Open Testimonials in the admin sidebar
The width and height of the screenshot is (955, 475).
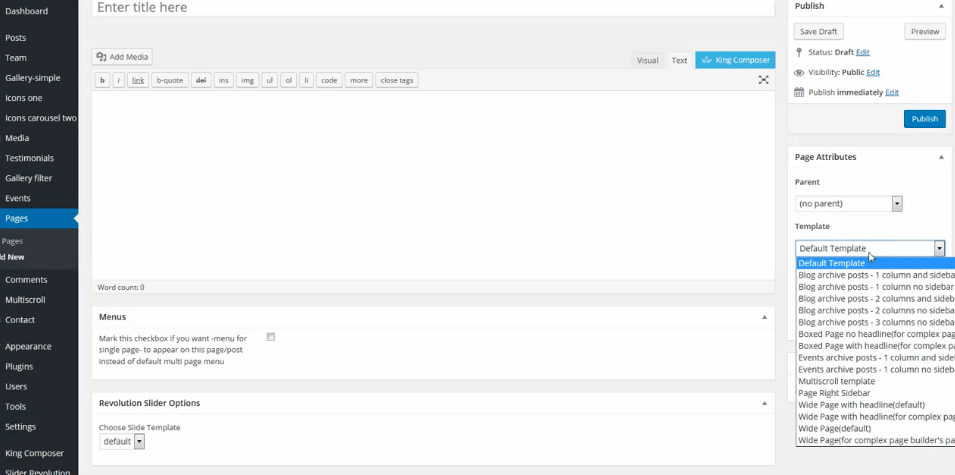point(30,158)
